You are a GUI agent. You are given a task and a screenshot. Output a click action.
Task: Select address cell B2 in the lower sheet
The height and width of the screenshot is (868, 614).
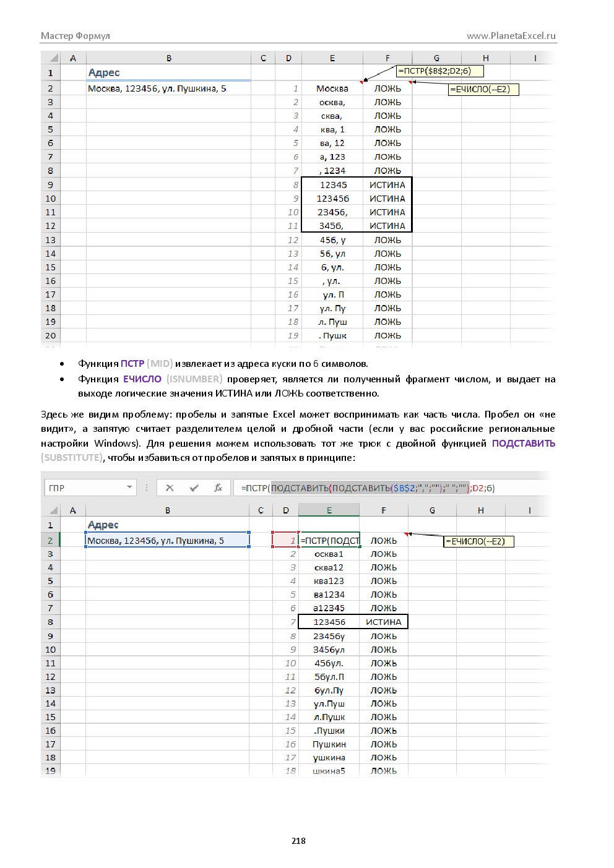pyautogui.click(x=167, y=541)
